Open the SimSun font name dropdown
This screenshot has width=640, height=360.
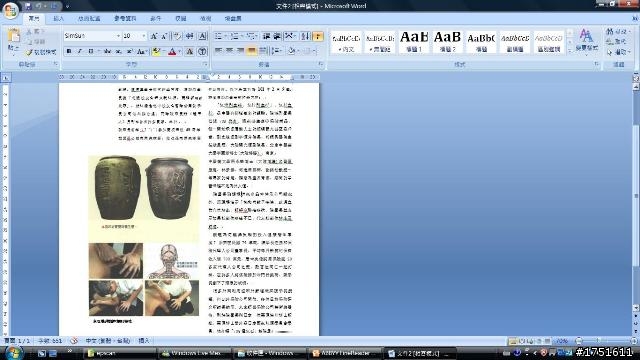tap(118, 36)
